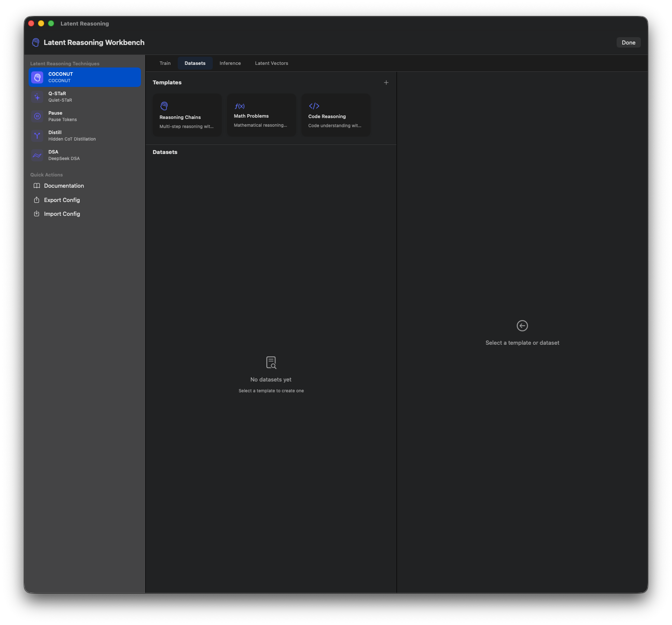Image resolution: width=672 pixels, height=625 pixels.
Task: Click the Distill branch icon
Action: coord(37,136)
